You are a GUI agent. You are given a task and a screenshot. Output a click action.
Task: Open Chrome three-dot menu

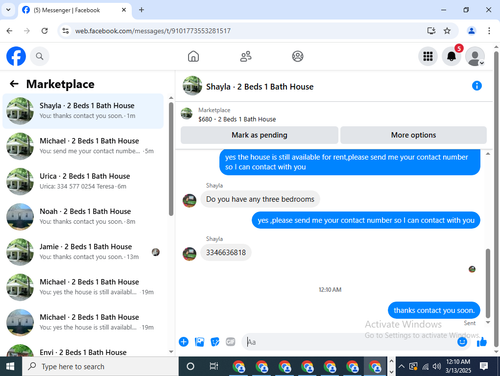pos(489,31)
